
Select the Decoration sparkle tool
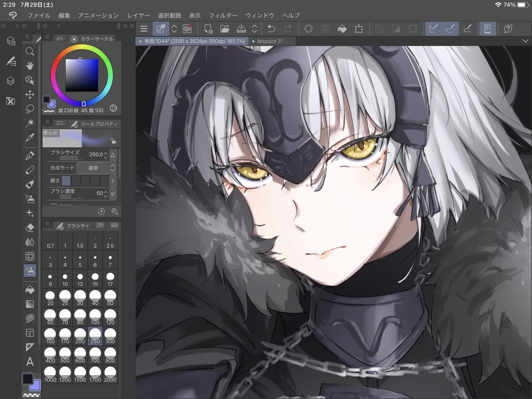pyautogui.click(x=30, y=213)
